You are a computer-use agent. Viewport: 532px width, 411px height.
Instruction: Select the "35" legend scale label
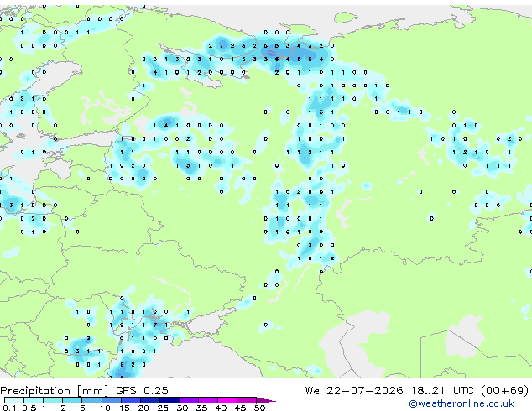coord(201,408)
